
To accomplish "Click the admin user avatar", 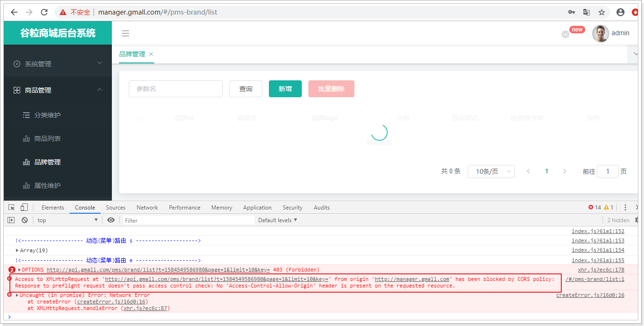I will 600,33.
